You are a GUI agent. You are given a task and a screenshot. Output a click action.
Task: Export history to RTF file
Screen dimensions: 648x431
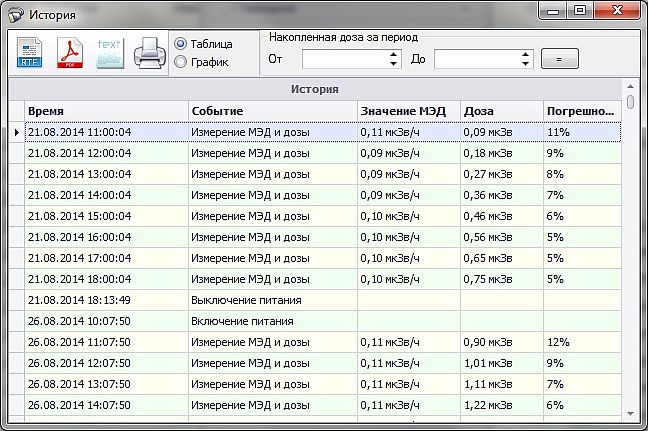coord(29,52)
